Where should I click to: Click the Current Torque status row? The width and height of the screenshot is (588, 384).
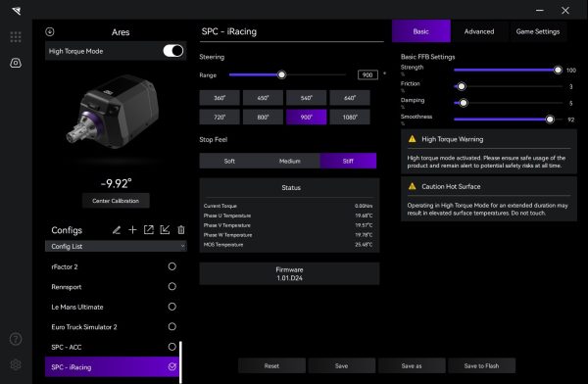click(x=288, y=206)
